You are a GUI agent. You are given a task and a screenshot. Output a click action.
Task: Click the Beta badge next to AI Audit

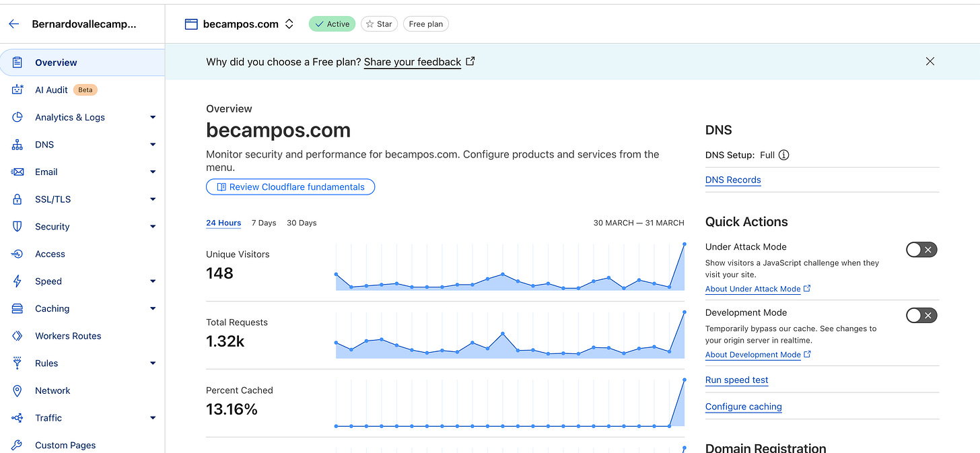[85, 90]
